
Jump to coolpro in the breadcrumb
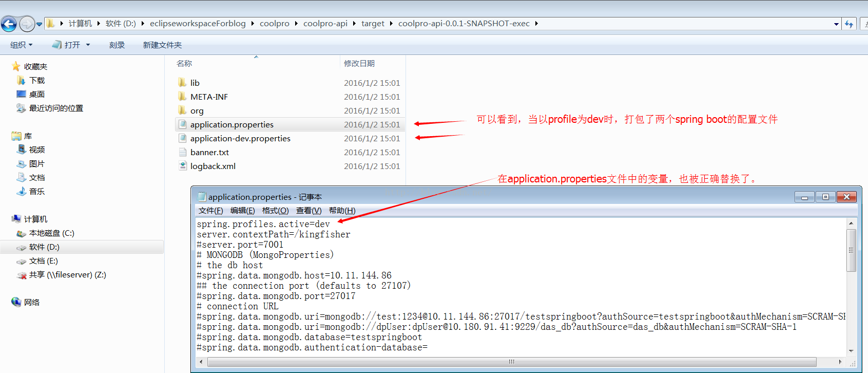point(275,24)
